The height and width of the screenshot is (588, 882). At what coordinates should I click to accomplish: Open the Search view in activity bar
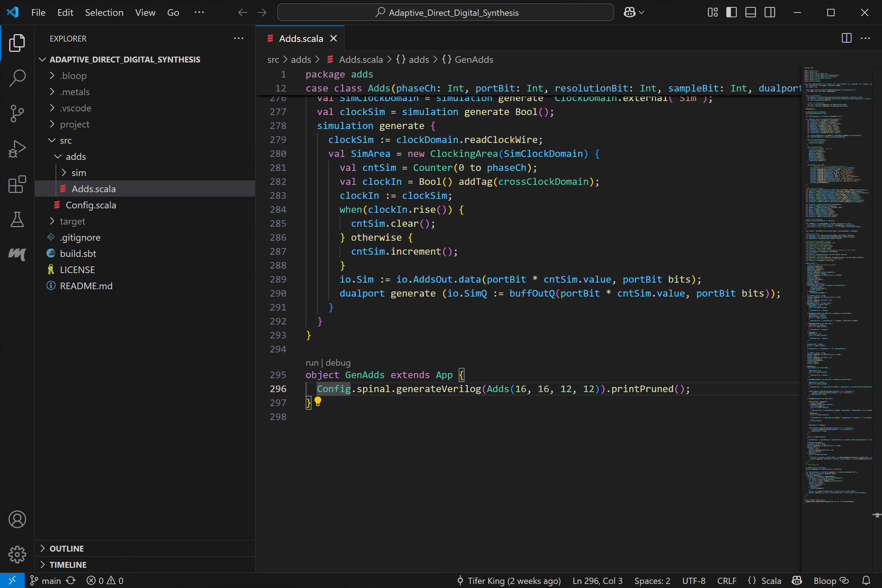pos(17,78)
